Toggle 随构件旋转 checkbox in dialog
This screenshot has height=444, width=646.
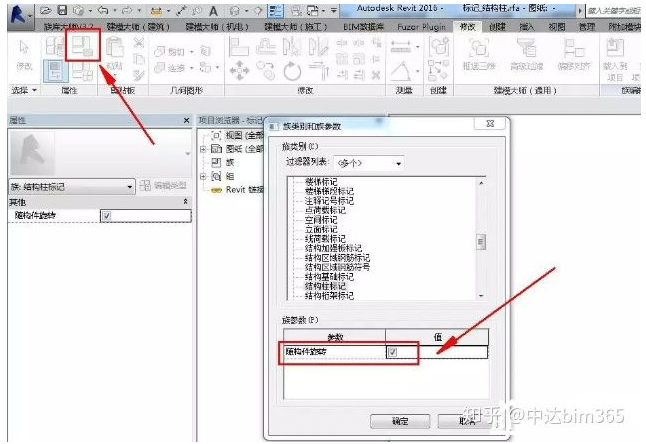393,353
